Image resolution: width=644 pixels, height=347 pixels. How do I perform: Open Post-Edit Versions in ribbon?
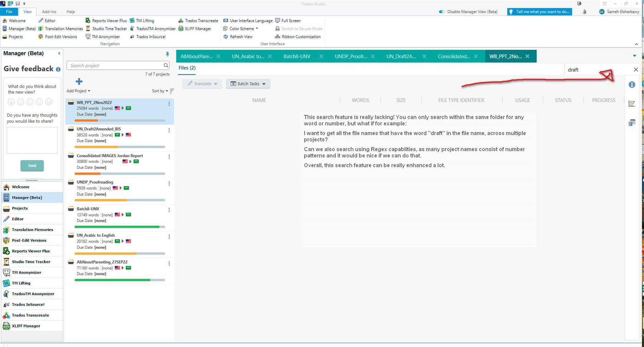pyautogui.click(x=58, y=36)
